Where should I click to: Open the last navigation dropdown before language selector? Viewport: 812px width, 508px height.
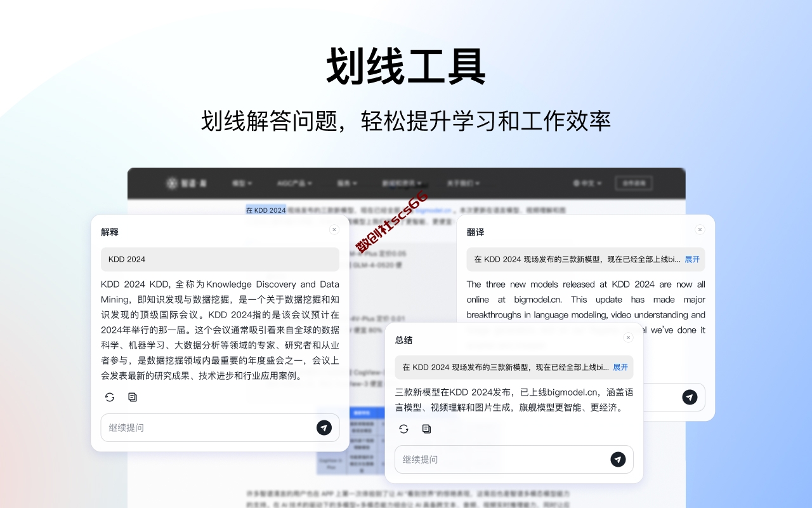coord(463,184)
